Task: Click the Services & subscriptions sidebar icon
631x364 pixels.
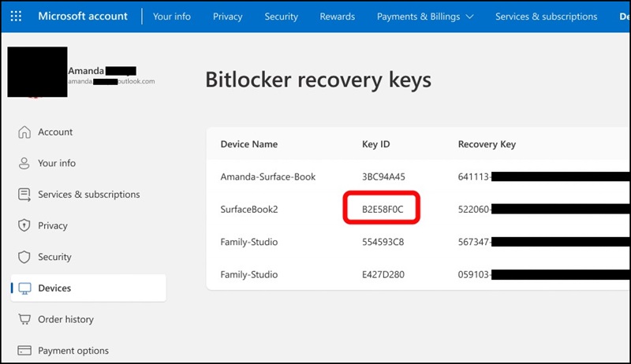Action: (x=24, y=195)
